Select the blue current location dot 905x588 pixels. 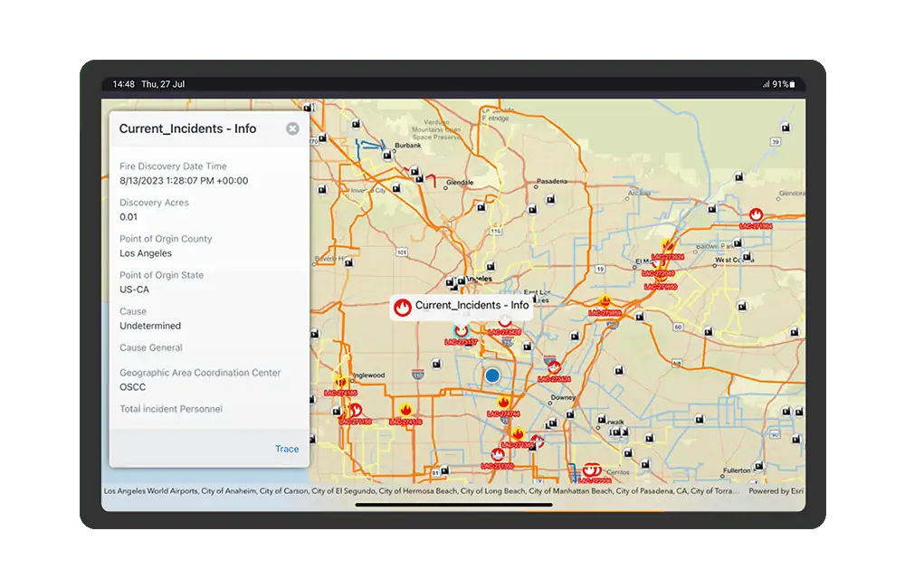point(492,375)
